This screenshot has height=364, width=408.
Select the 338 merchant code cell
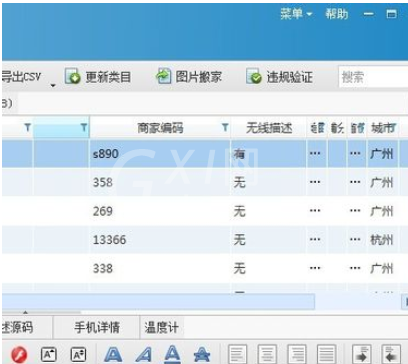(x=159, y=268)
